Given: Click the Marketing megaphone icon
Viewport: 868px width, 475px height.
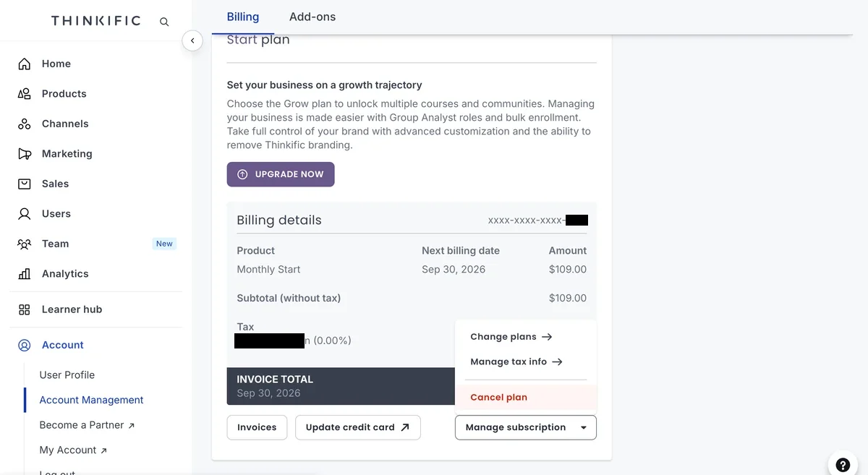Looking at the screenshot, I should click(x=25, y=154).
